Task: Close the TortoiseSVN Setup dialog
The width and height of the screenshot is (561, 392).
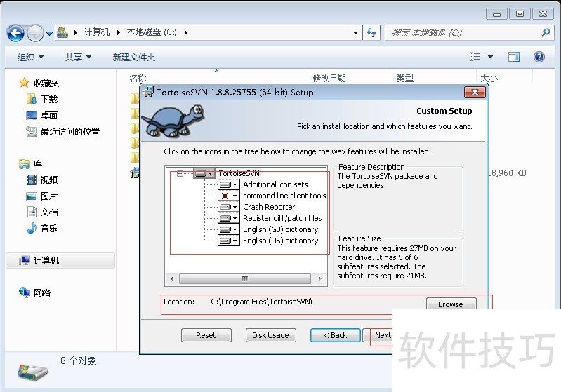Action: coord(475,93)
